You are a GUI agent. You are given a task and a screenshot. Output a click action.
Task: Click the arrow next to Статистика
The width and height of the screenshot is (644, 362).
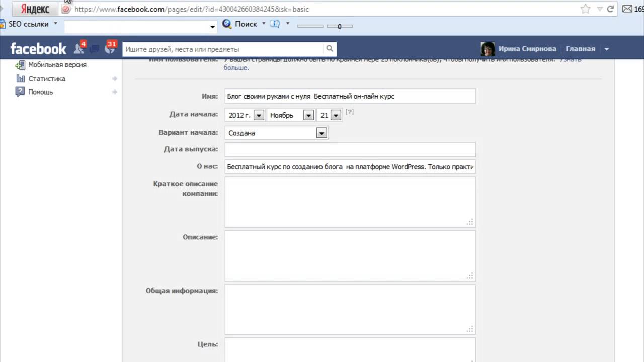click(x=115, y=79)
